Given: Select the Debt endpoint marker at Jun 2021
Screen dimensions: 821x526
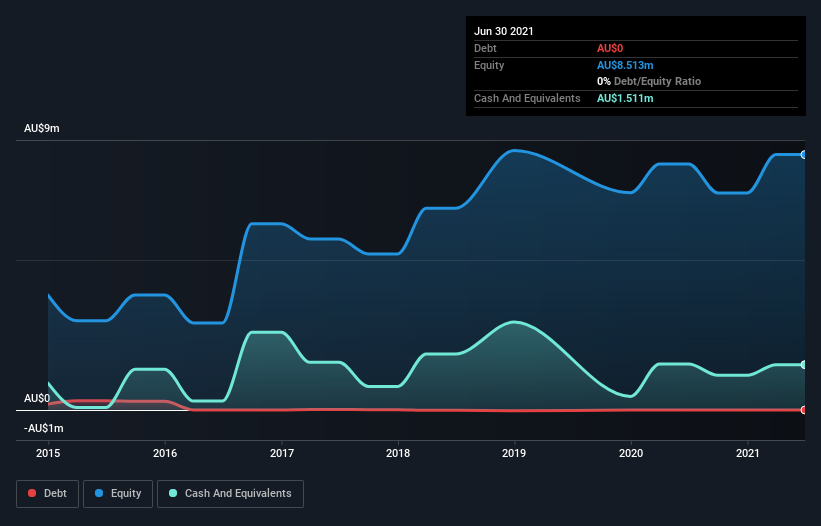Looking at the screenshot, I should point(804,410).
